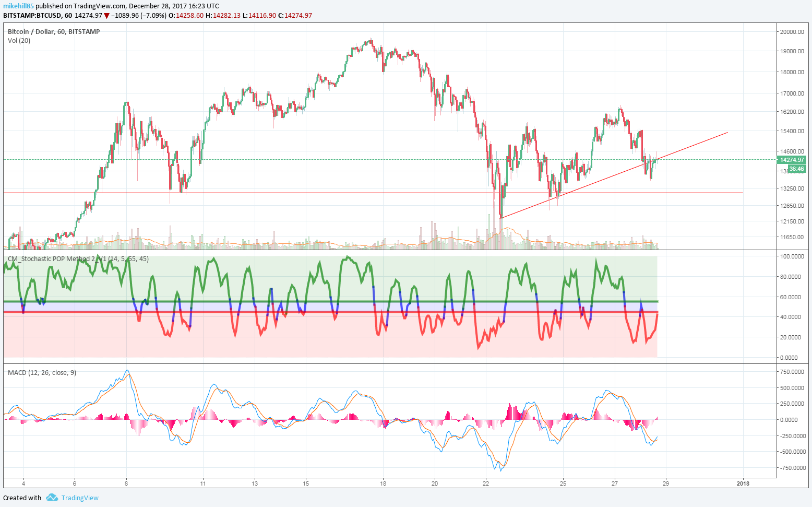Click the TradingView cloud logo icon
812x507 pixels.
52,498
